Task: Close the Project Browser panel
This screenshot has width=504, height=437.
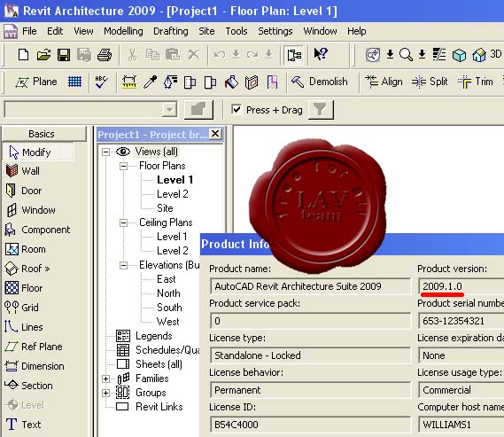Action: [215, 134]
